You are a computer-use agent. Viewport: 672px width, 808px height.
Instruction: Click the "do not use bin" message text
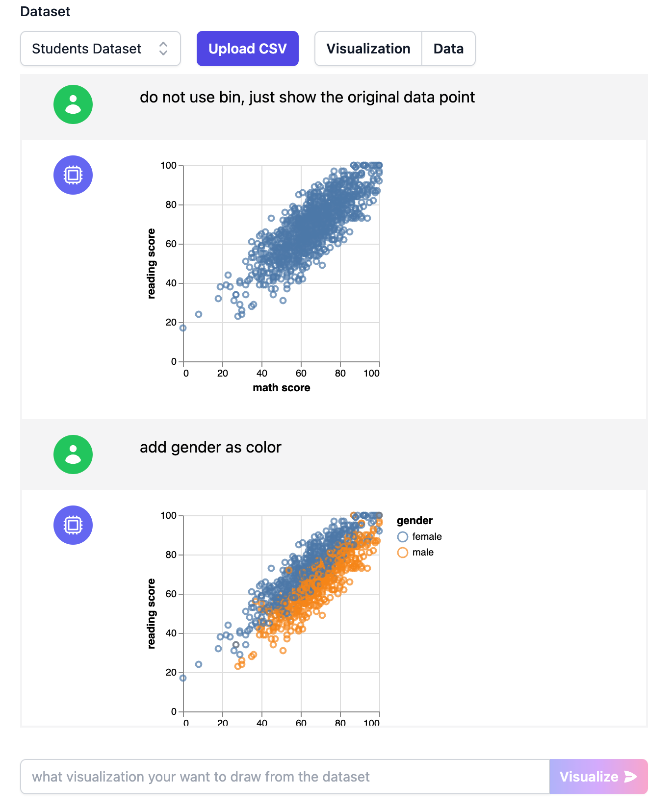click(307, 97)
